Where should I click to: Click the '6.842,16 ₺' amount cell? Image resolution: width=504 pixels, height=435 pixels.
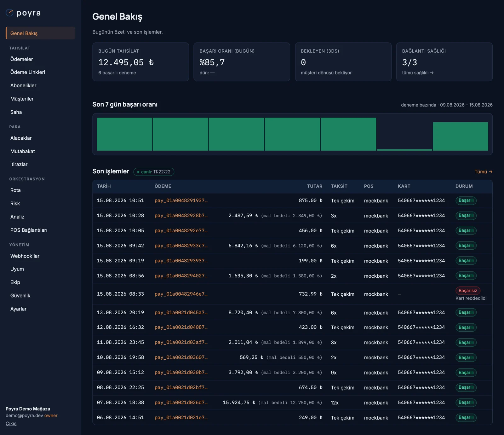(x=243, y=246)
